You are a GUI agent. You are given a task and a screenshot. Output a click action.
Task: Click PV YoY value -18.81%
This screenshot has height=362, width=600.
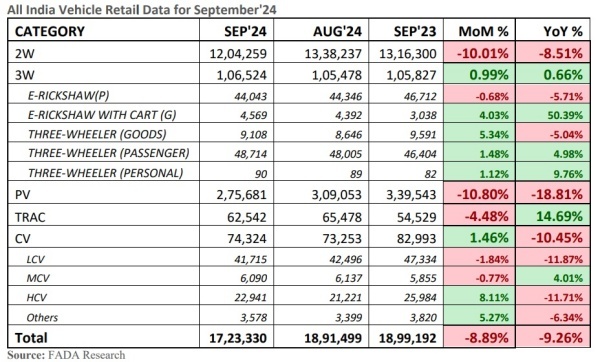[557, 195]
